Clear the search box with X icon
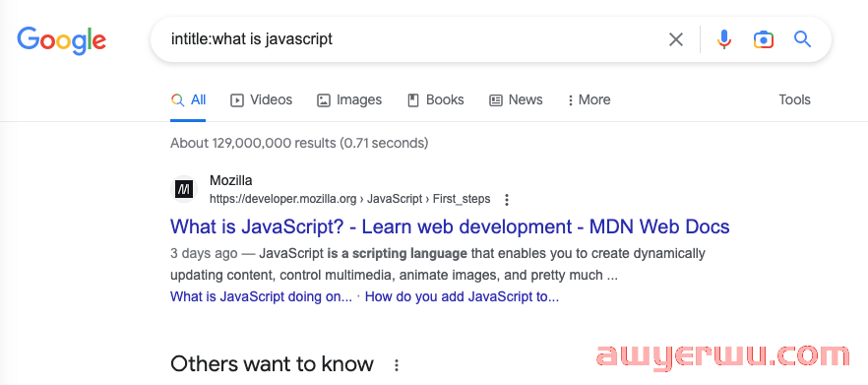 676,39
